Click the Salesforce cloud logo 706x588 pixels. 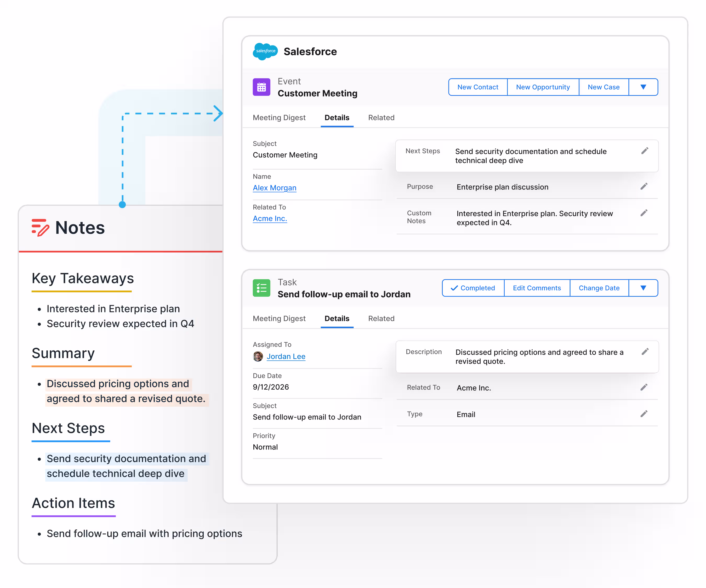click(265, 51)
